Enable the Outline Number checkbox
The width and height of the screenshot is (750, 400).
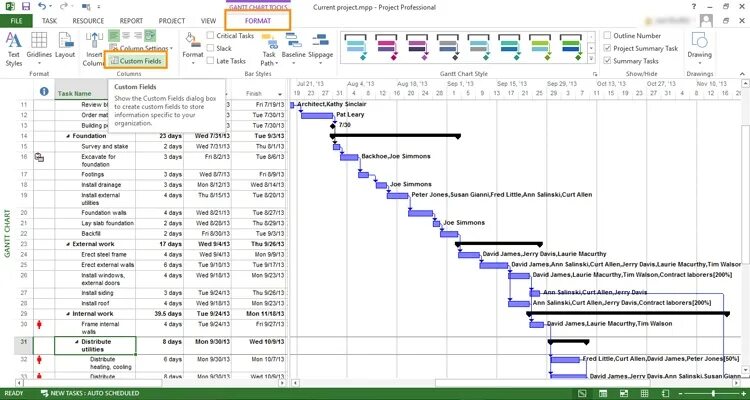607,35
